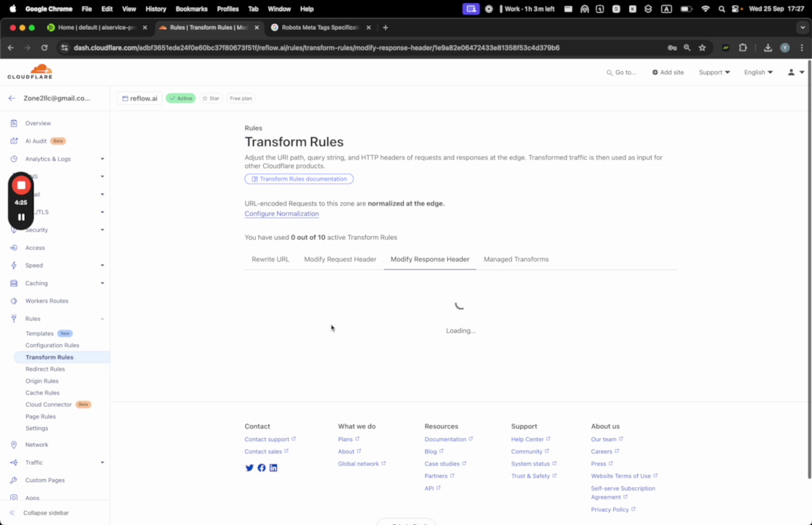Pause the screen recording

click(x=21, y=217)
